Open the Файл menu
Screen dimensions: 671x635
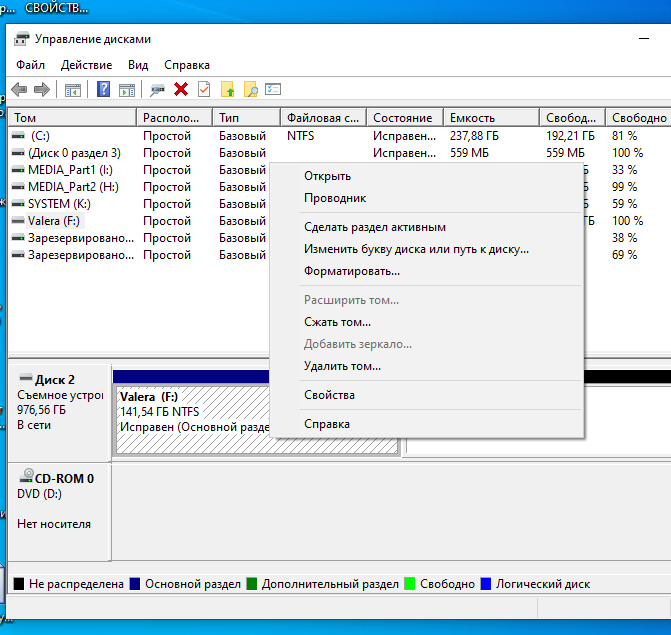point(30,65)
